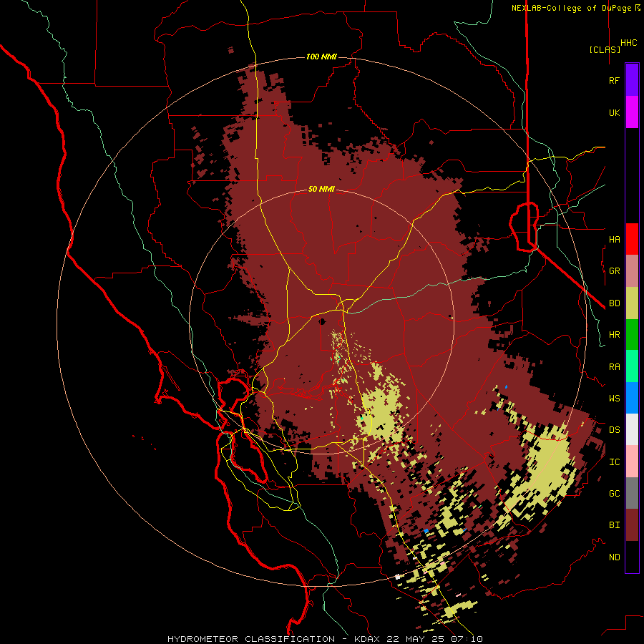Click the WS blue legend swatch
This screenshot has height=644, width=644.
coord(632,398)
